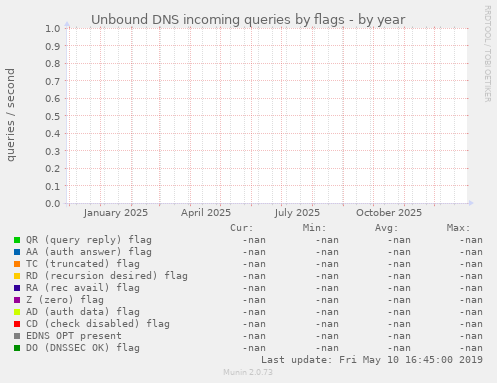
Task: Click the 0.5 y-axis value
Action: [x=53, y=116]
